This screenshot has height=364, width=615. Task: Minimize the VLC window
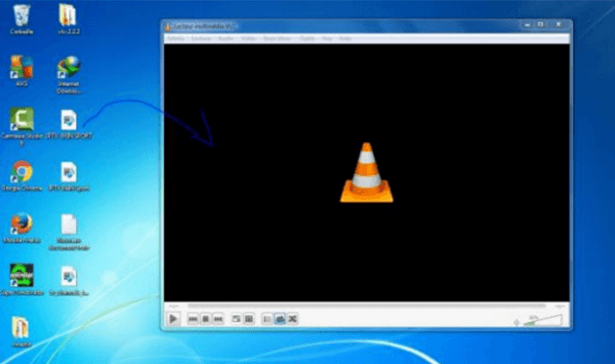(x=528, y=25)
